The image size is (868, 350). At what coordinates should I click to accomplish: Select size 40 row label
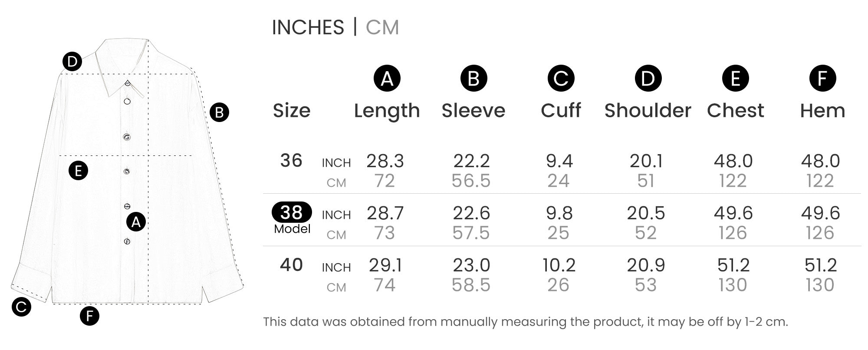pos(291,265)
